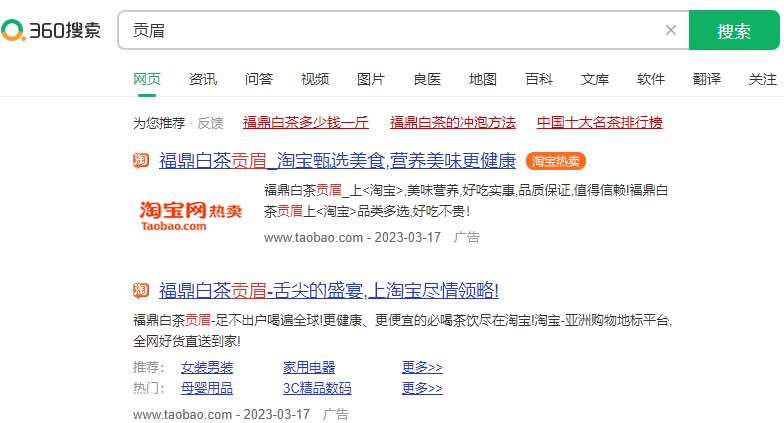Click the 360搜索 logo
Image resolution: width=784 pixels, height=423 pixels.
[x=51, y=30]
